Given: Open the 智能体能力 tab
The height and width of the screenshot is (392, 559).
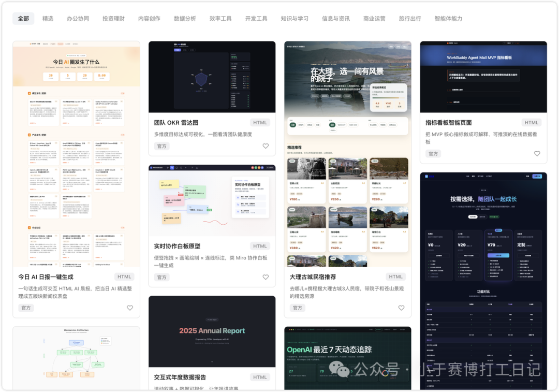Looking at the screenshot, I should point(448,19).
